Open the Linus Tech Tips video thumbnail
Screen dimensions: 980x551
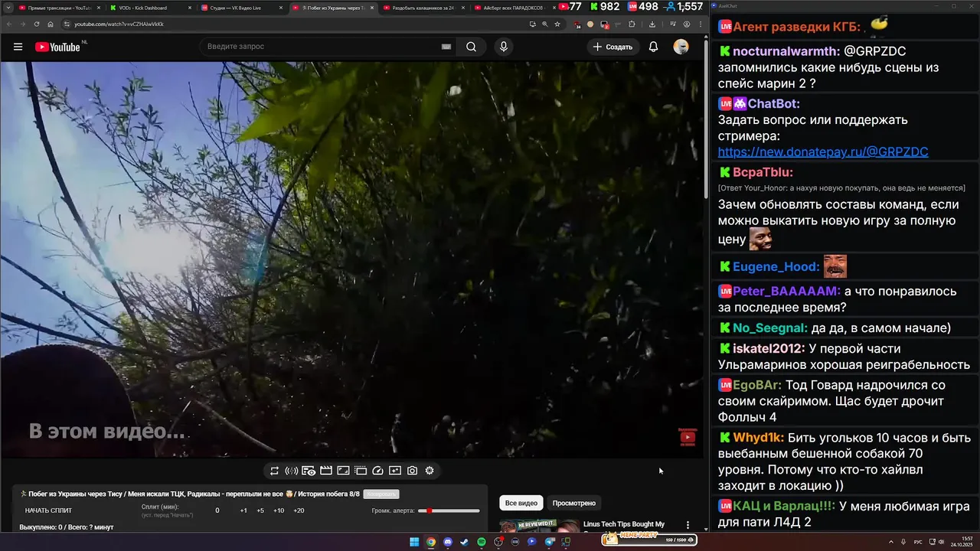tap(539, 527)
